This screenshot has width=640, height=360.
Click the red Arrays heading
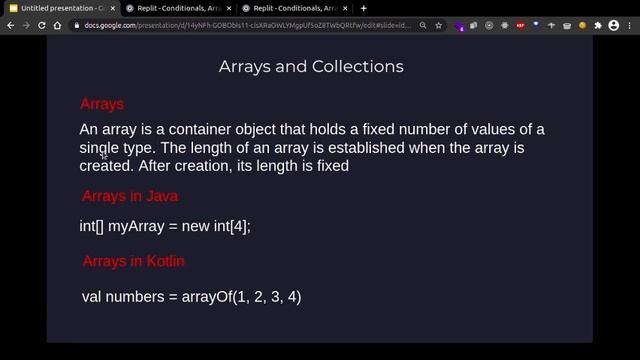pos(102,104)
